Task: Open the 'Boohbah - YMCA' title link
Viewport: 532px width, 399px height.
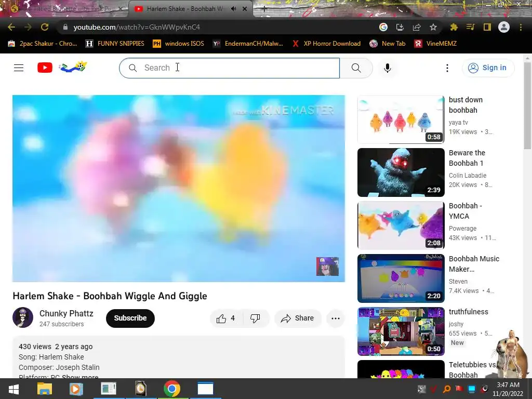Action: [465, 211]
